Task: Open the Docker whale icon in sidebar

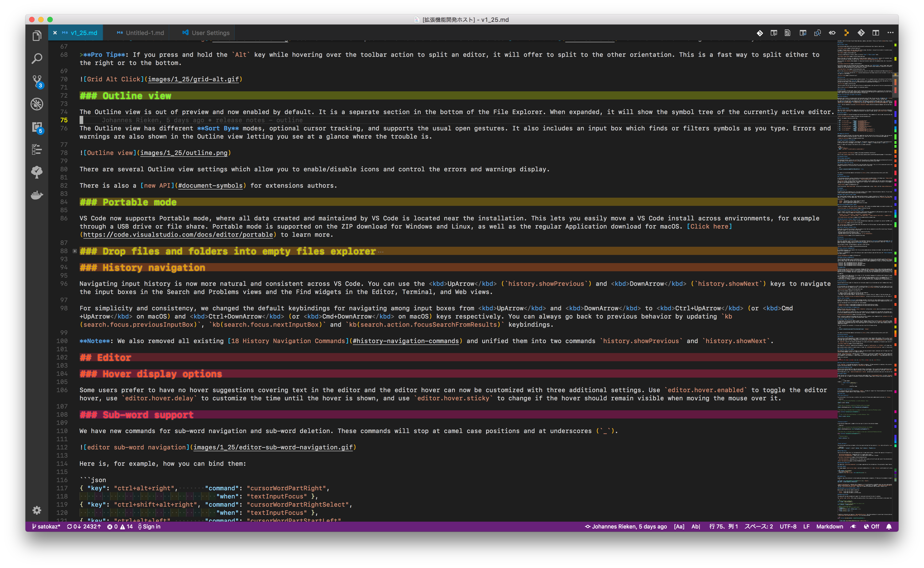Action: pyautogui.click(x=37, y=195)
